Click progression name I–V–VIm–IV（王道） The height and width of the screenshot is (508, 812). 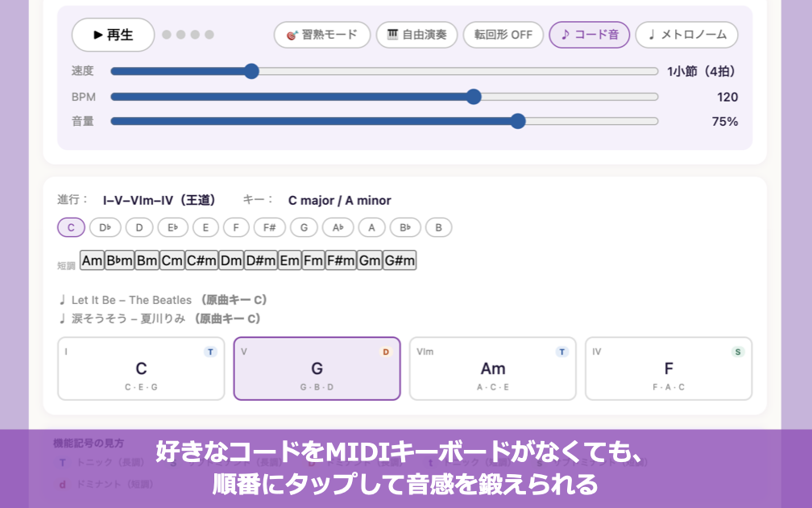pyautogui.click(x=159, y=200)
